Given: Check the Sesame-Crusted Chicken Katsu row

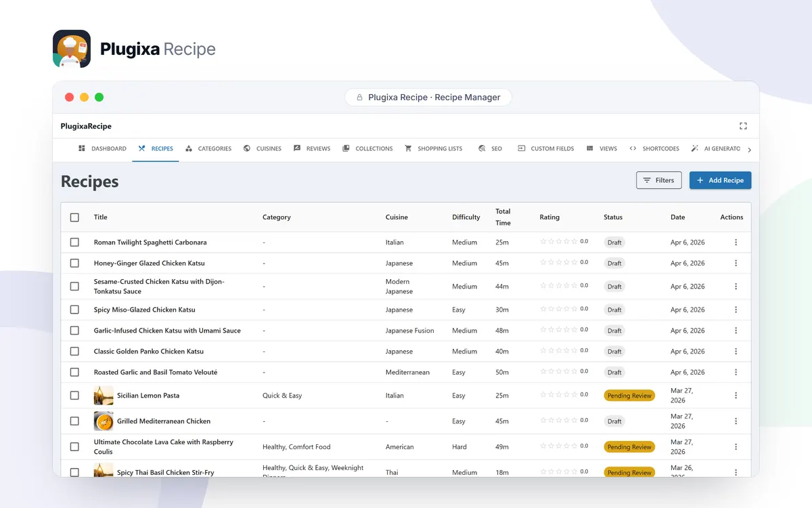Looking at the screenshot, I should coord(74,287).
